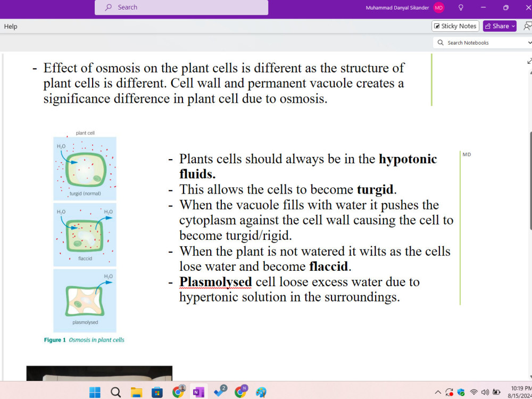The height and width of the screenshot is (399, 532).
Task: Click the Share button
Action: 500,26
